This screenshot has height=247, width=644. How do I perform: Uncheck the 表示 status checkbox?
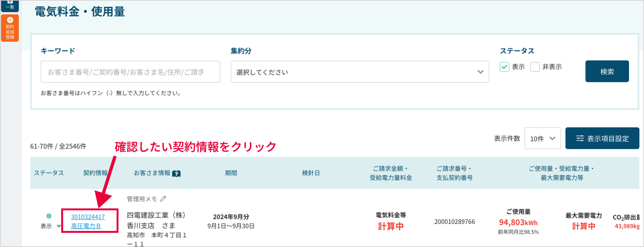click(504, 67)
